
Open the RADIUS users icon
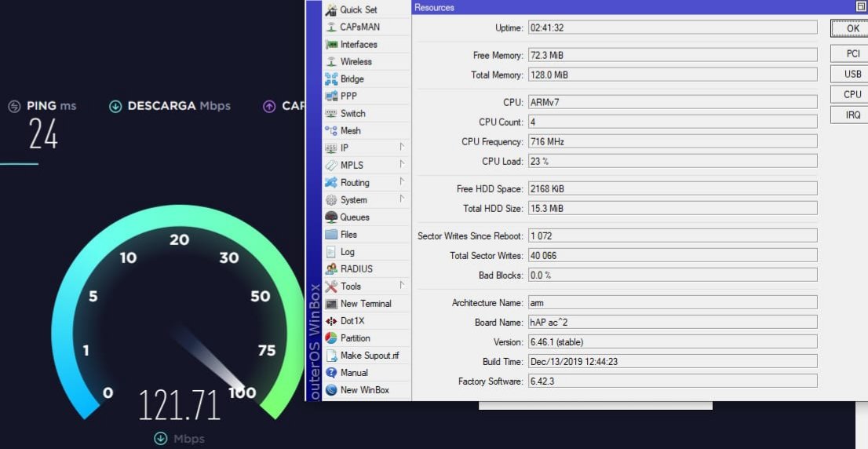tap(331, 269)
